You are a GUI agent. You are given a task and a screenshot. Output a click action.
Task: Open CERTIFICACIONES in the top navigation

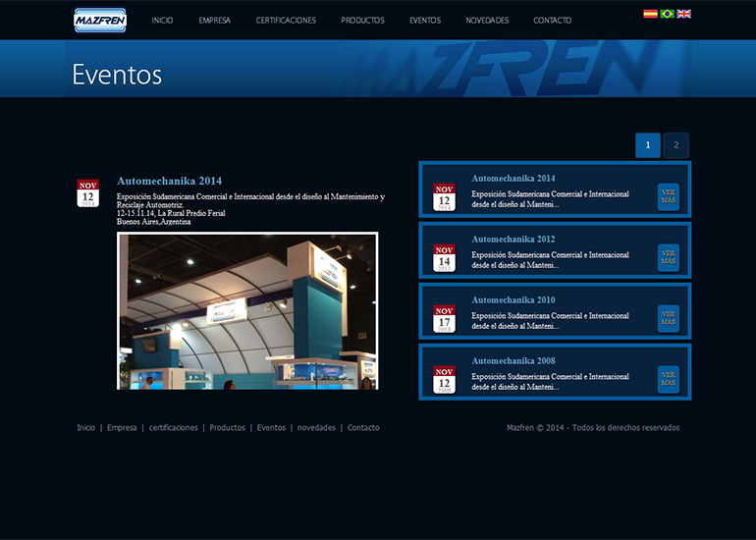point(286,21)
